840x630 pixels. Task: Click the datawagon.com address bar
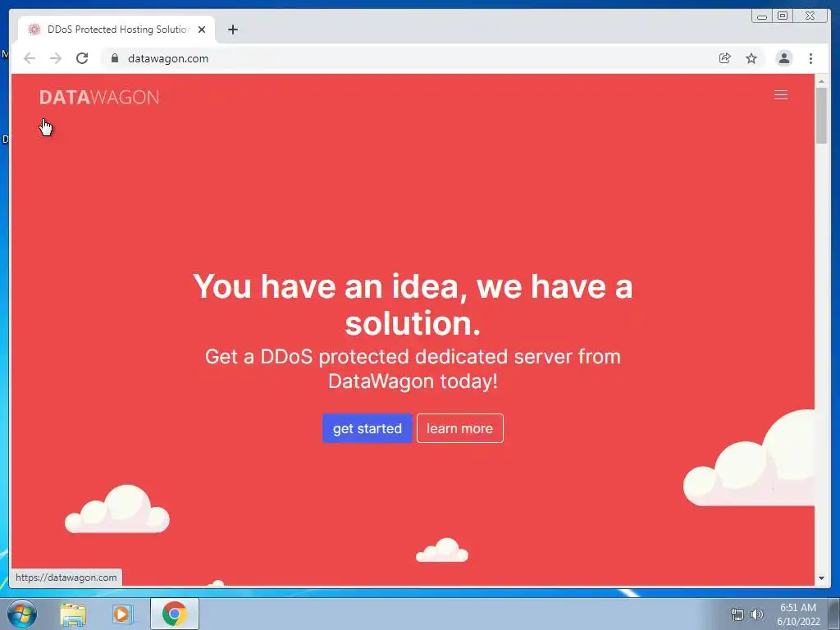(x=407, y=58)
